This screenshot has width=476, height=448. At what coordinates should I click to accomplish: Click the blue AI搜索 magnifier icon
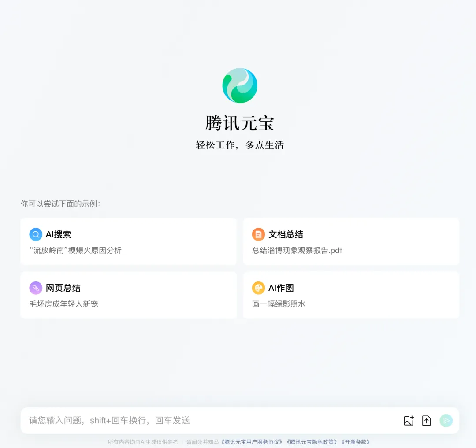coord(36,234)
